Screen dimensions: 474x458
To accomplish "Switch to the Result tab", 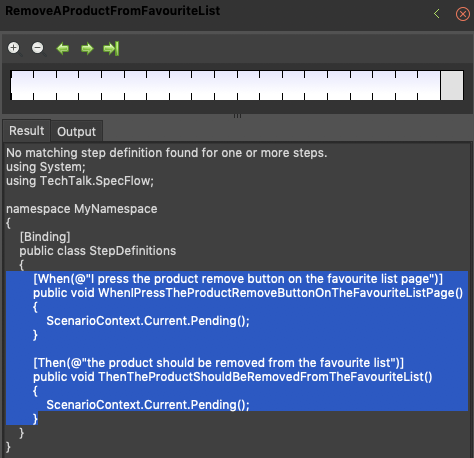I will pos(27,131).
